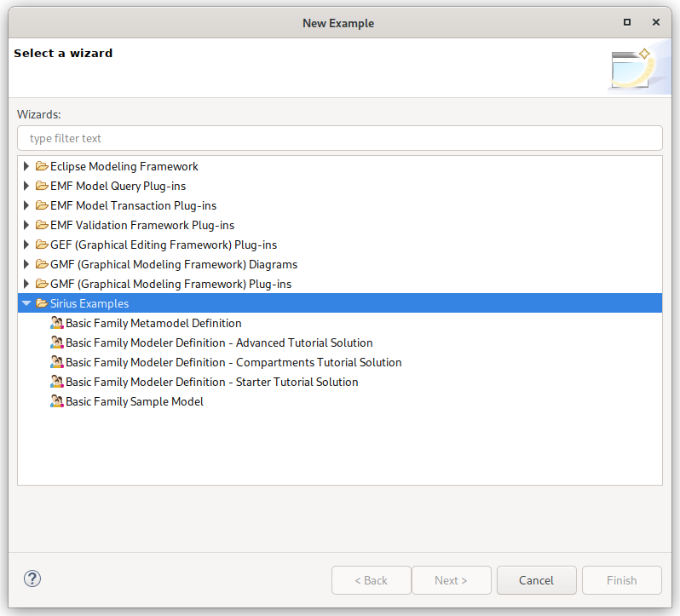Expand the Eclipse Modeling Framework category
Image resolution: width=680 pixels, height=616 pixels.
(x=26, y=166)
